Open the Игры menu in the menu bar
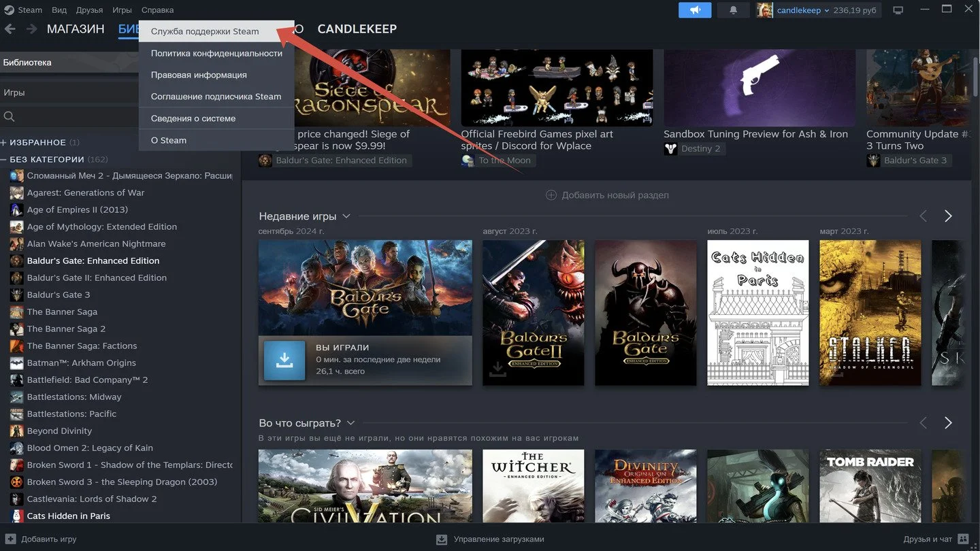This screenshot has width=980, height=551. [x=122, y=10]
